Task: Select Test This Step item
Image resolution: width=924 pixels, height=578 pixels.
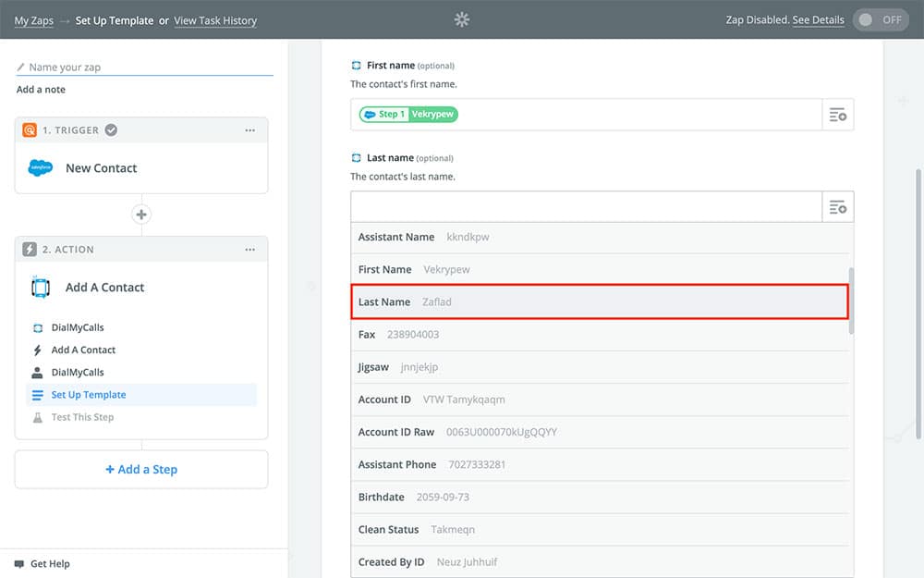Action: pyautogui.click(x=82, y=417)
